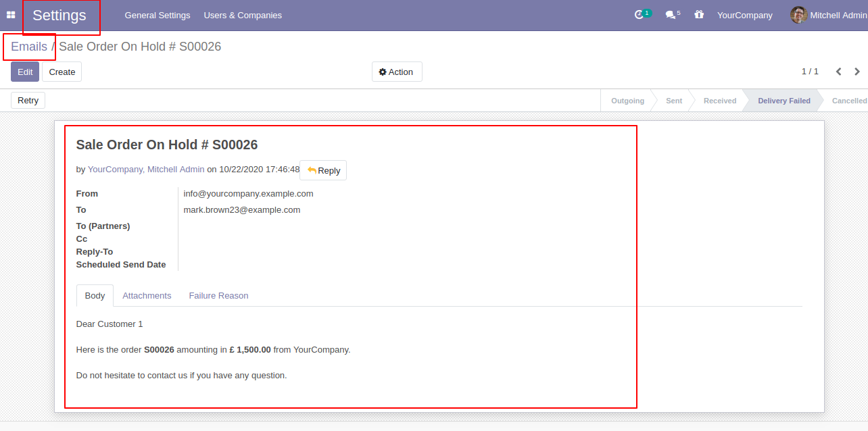868x431 pixels.
Task: Click the Cc field label
Action: click(82, 238)
